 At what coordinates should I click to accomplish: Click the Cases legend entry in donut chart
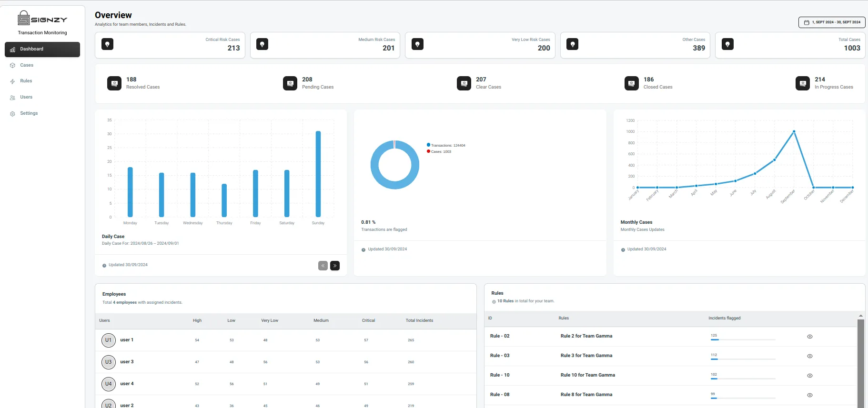coord(439,151)
